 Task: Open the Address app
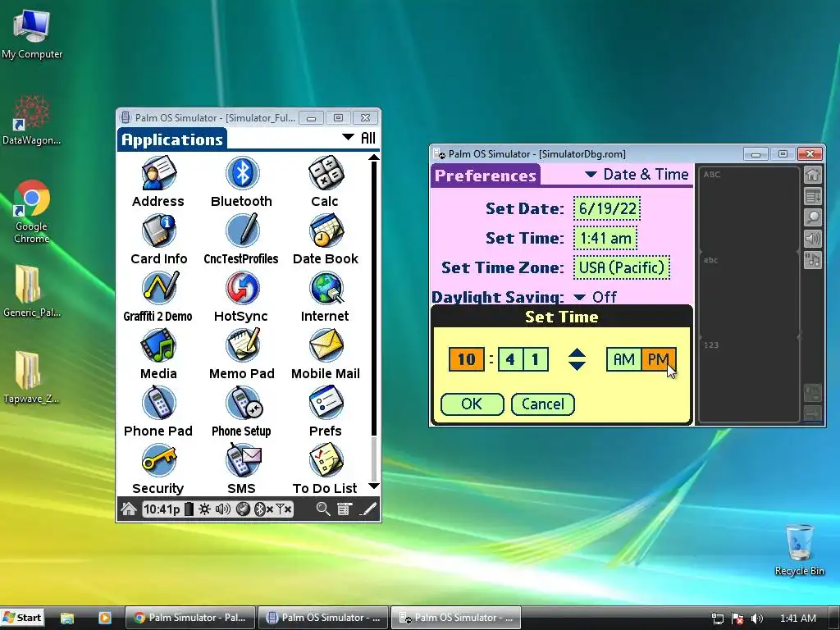click(158, 181)
